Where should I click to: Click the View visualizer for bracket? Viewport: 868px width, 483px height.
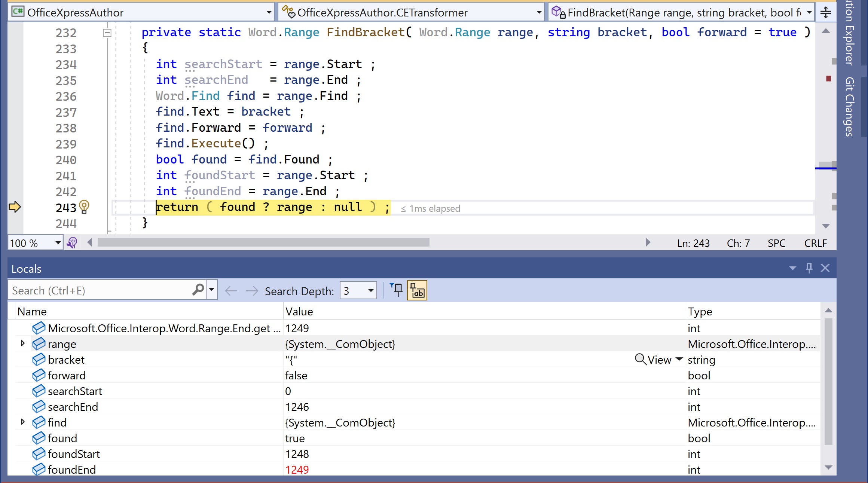[653, 360]
